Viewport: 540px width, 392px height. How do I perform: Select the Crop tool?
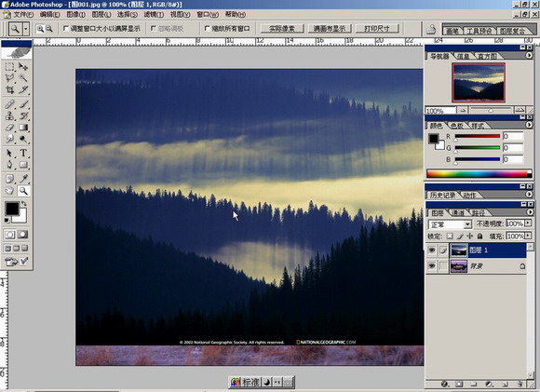tap(9, 90)
